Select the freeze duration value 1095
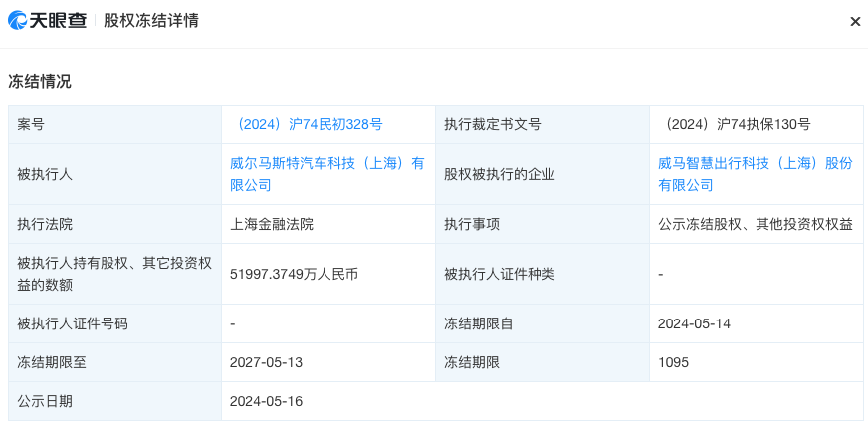This screenshot has height=426, width=868. pos(673,362)
